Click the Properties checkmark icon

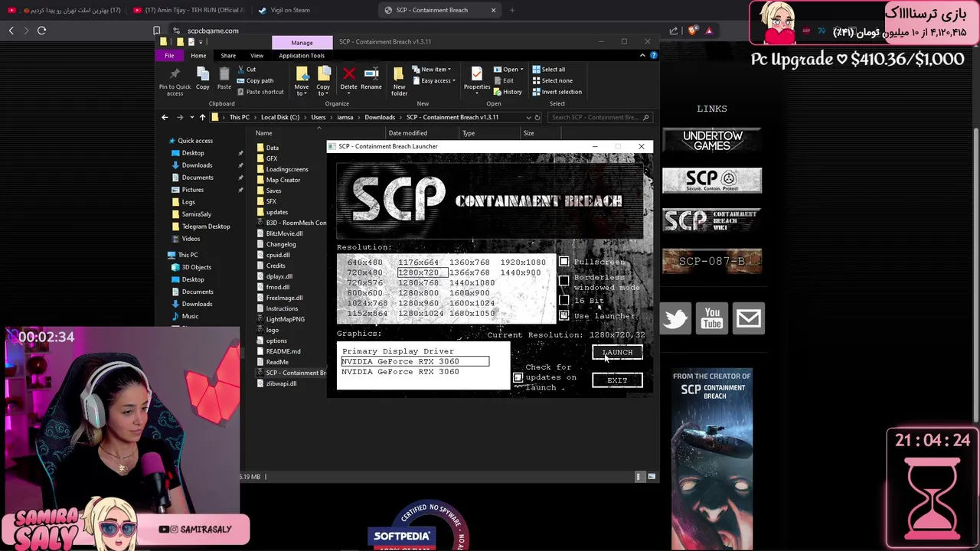(x=477, y=73)
